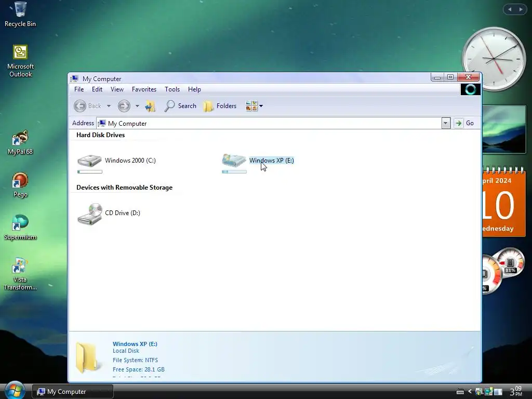
Task: Open the Recycle Bin desktop icon
Action: 20,14
